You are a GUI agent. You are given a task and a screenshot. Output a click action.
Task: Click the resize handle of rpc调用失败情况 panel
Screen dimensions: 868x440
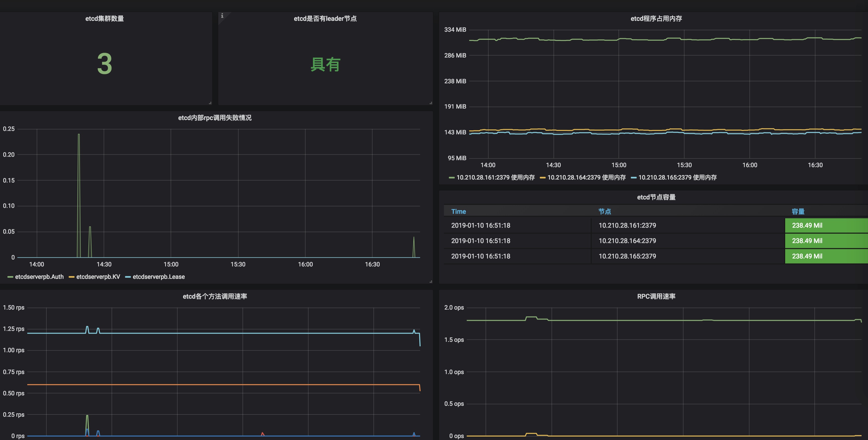pos(431,281)
